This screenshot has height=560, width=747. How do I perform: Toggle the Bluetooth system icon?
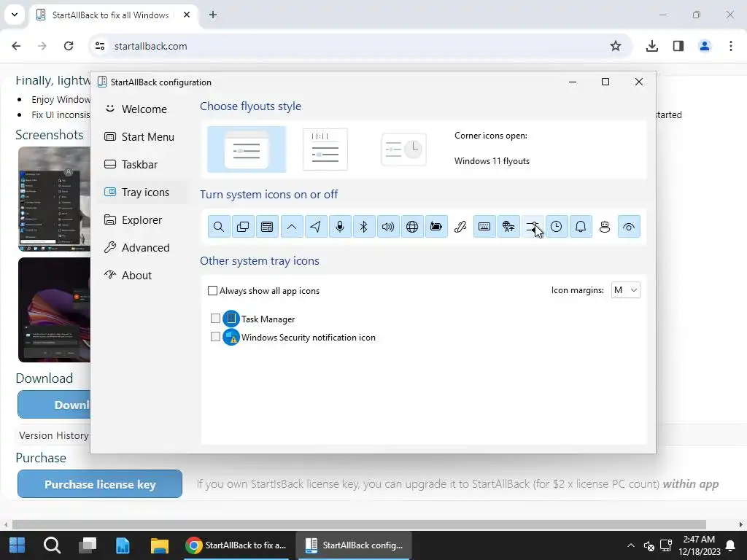(x=364, y=227)
